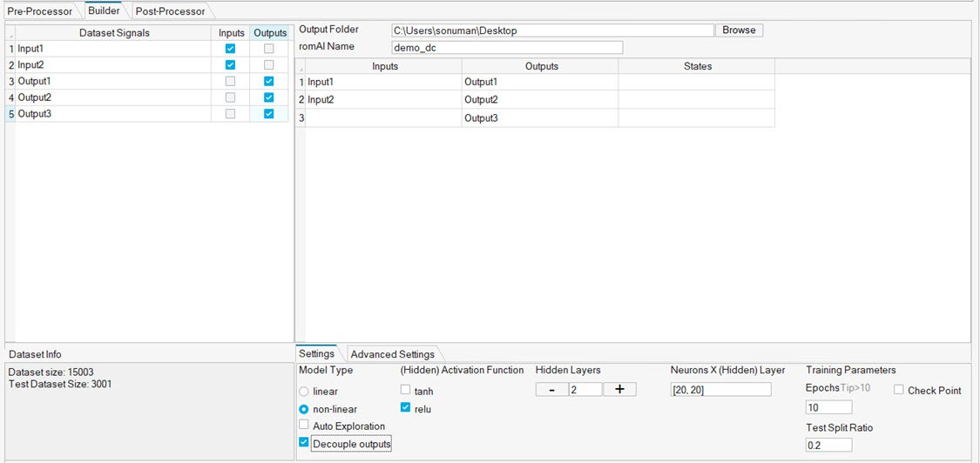Open the Post-Processor tab
The image size is (980, 463).
[x=170, y=11]
